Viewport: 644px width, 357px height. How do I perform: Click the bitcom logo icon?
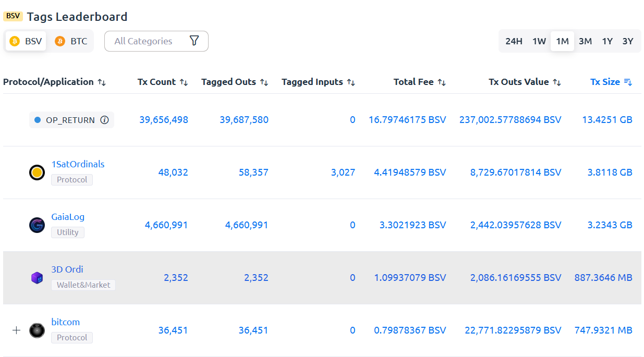(37, 330)
